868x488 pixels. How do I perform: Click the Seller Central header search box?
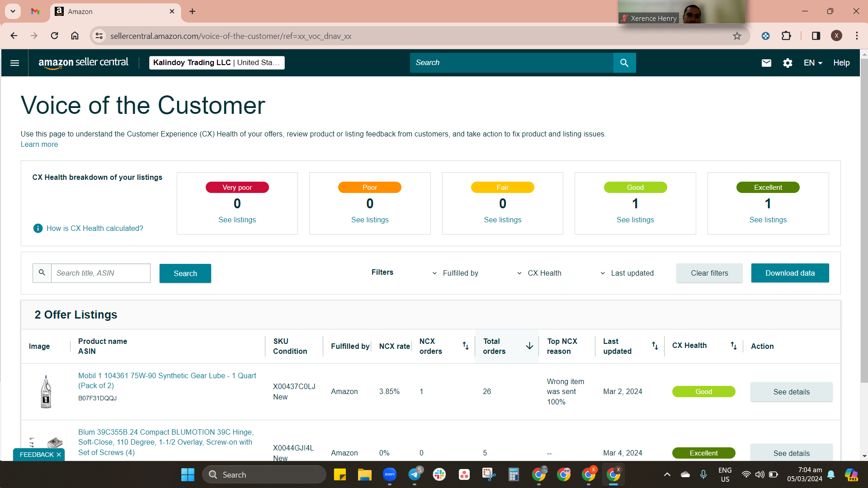pyautogui.click(x=511, y=63)
